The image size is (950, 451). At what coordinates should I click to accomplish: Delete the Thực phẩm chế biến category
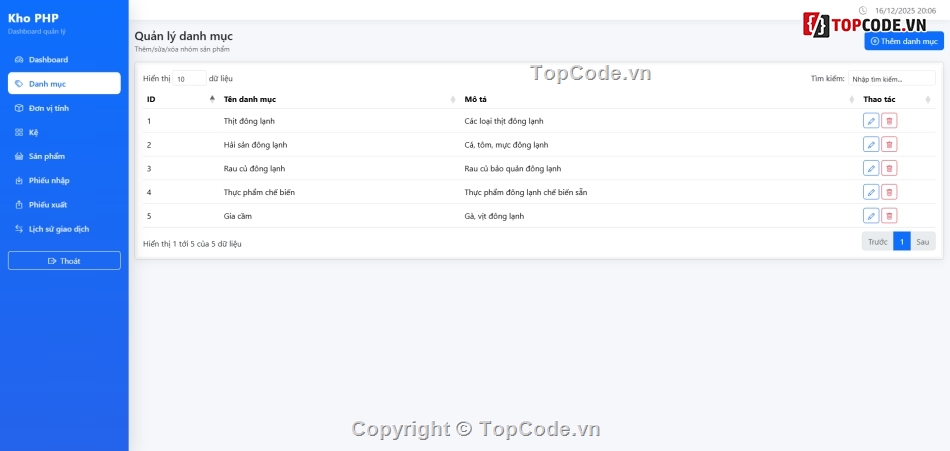(889, 192)
